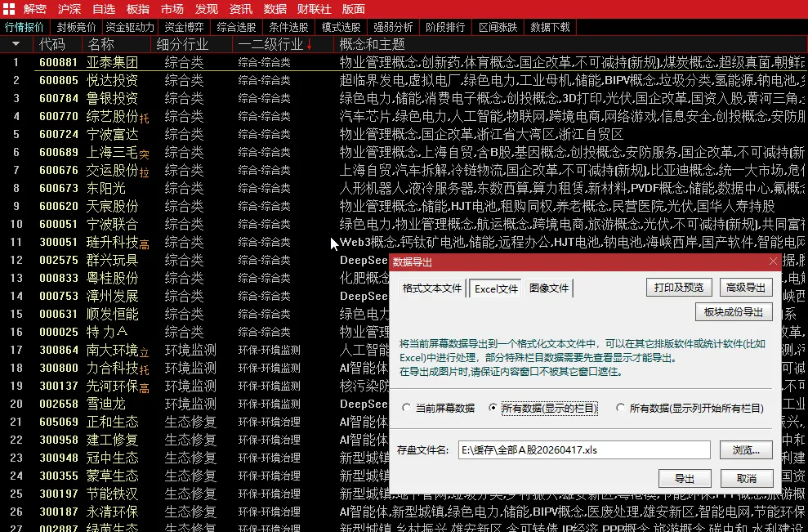
Task: Select stock row 亚泰集团
Action: click(404, 62)
